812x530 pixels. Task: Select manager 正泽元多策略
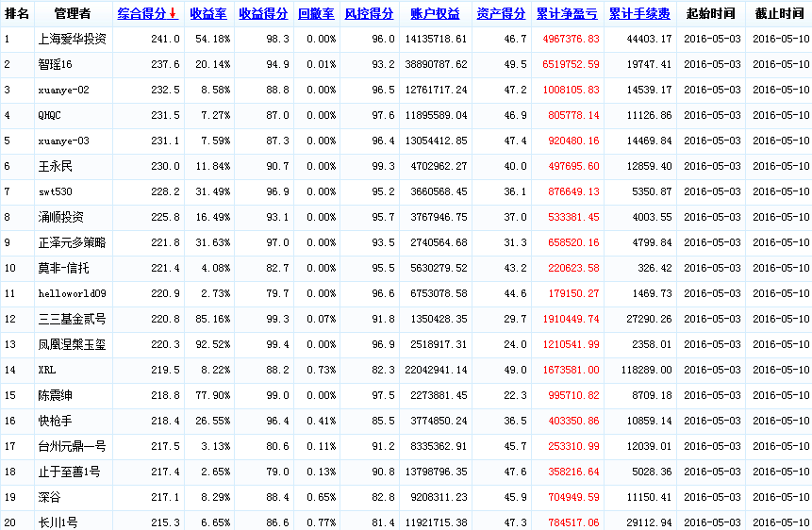pos(72,242)
